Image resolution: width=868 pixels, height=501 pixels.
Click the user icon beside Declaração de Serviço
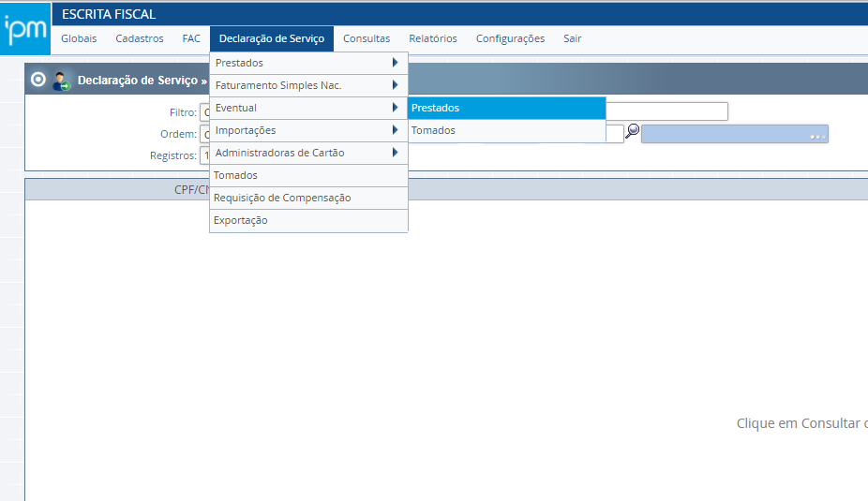click(x=62, y=81)
